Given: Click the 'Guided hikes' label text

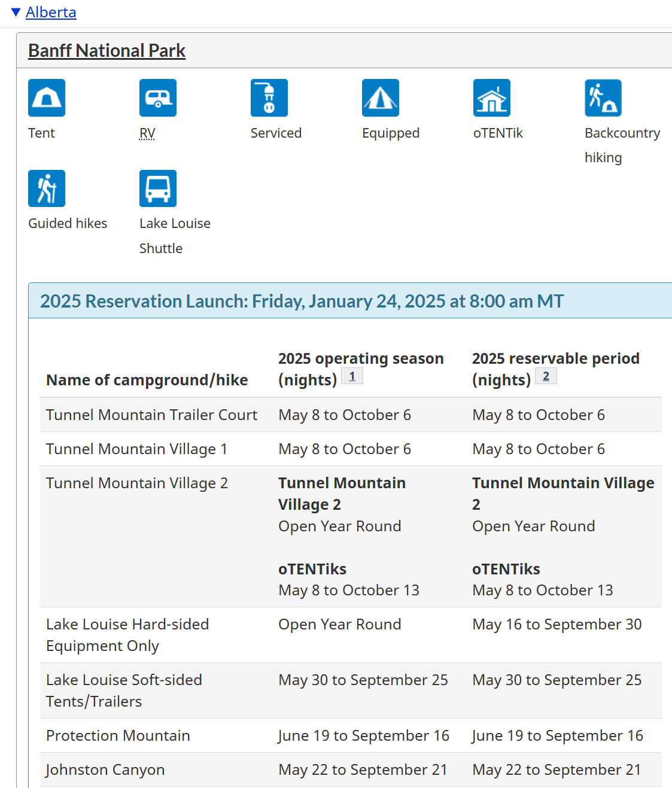Looking at the screenshot, I should click(68, 223).
